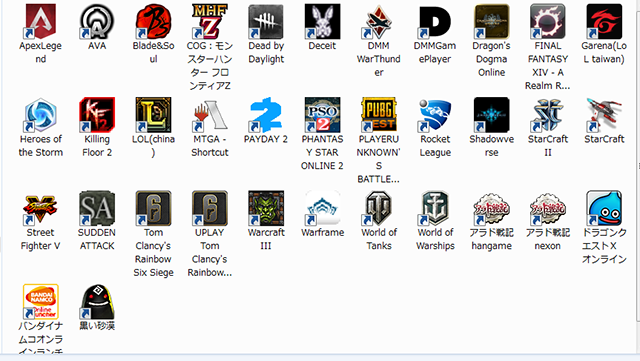Click the "Street Fighter V" label text
Viewport: 640px width, 361px height.
pos(40,239)
